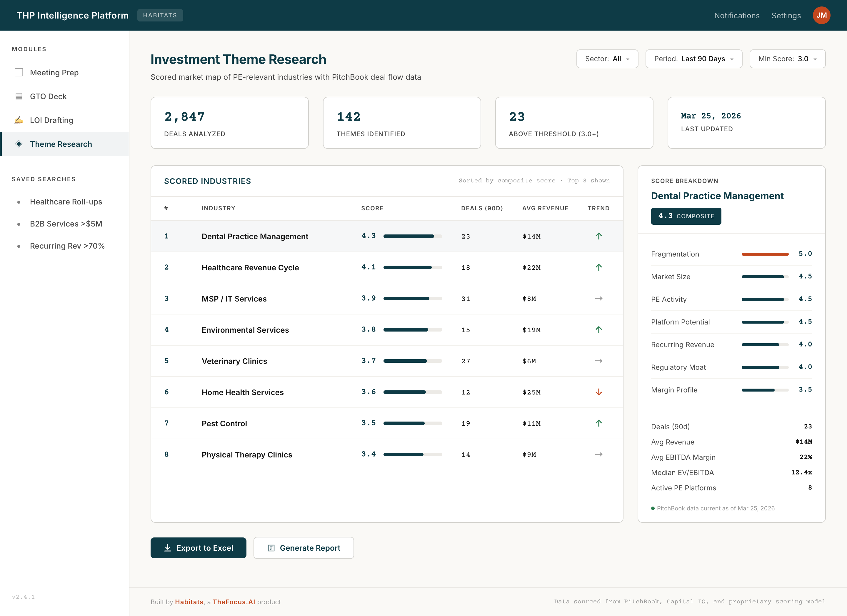Click the LOI Drafting pencil icon
Viewport: 847px width, 616px height.
click(19, 120)
